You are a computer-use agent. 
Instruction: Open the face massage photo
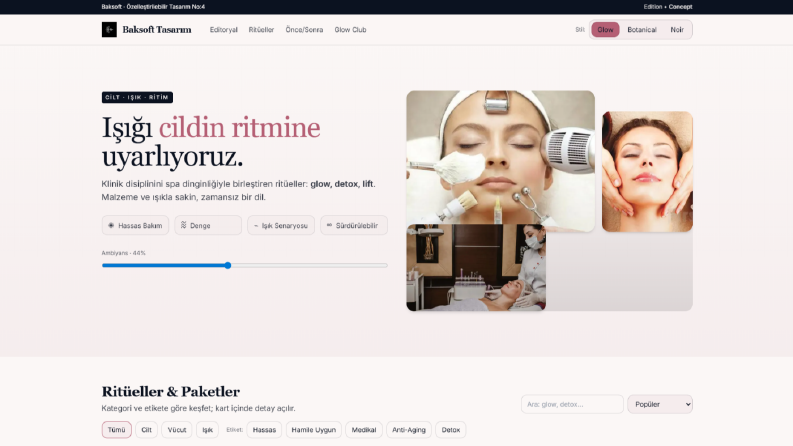647,171
